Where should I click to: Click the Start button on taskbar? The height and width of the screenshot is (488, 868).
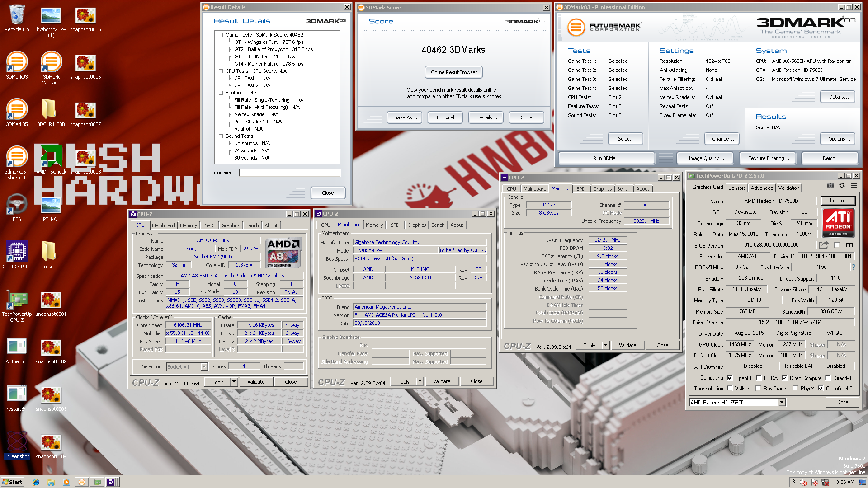12,482
